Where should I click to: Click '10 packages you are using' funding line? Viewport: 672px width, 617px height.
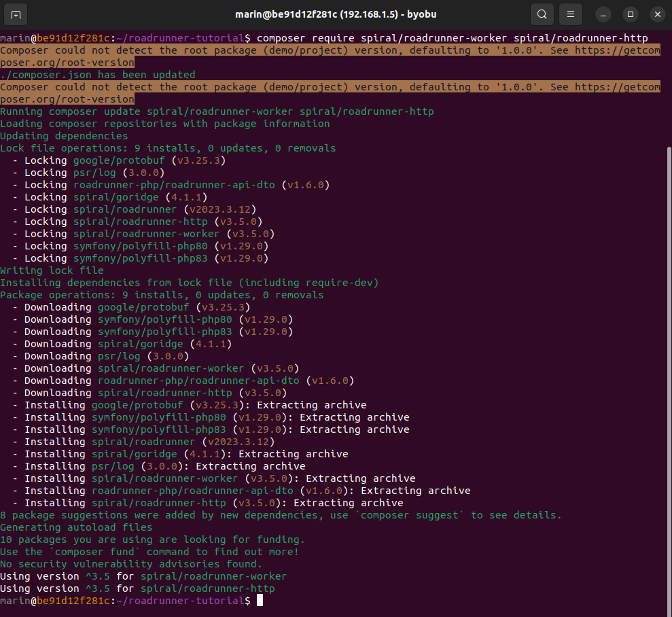tap(153, 540)
